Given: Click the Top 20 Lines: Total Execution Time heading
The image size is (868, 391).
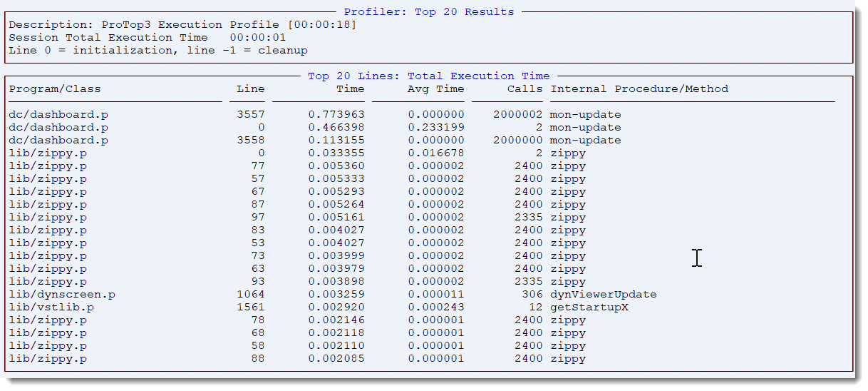Looking at the screenshot, I should coord(428,76).
